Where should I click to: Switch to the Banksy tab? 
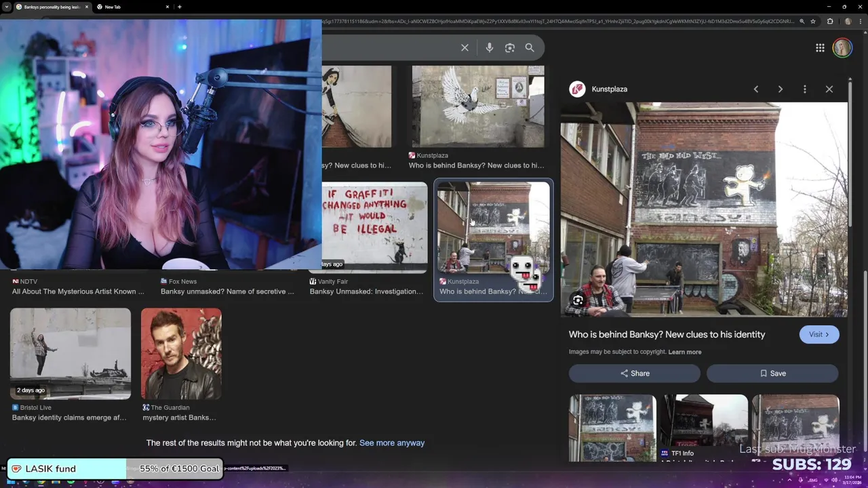52,7
